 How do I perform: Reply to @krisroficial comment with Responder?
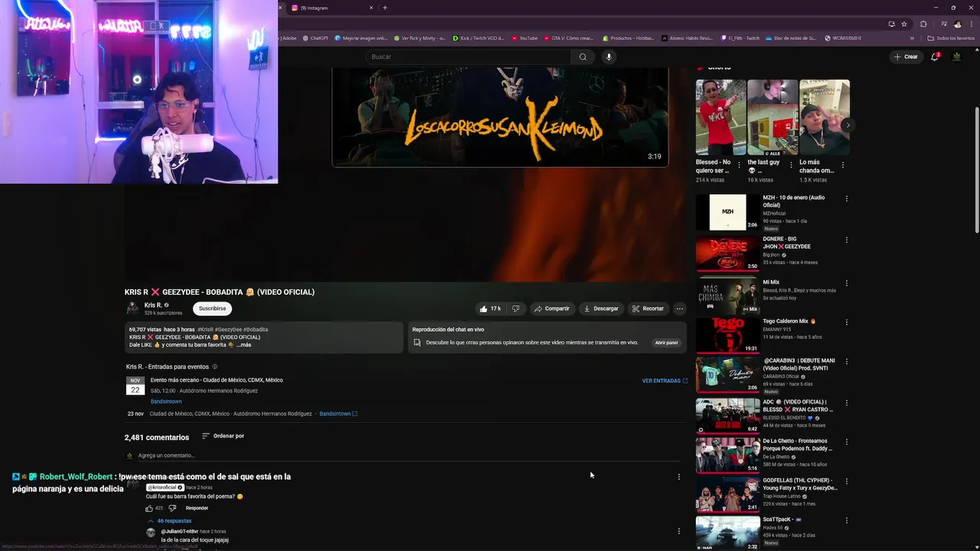[197, 508]
